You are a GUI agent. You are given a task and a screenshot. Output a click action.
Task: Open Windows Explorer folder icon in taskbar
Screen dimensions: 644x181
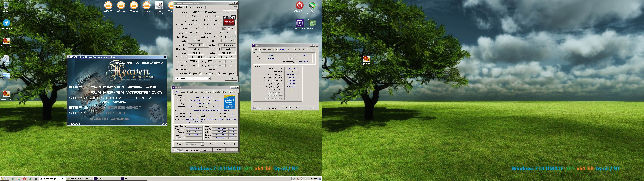[19, 179]
